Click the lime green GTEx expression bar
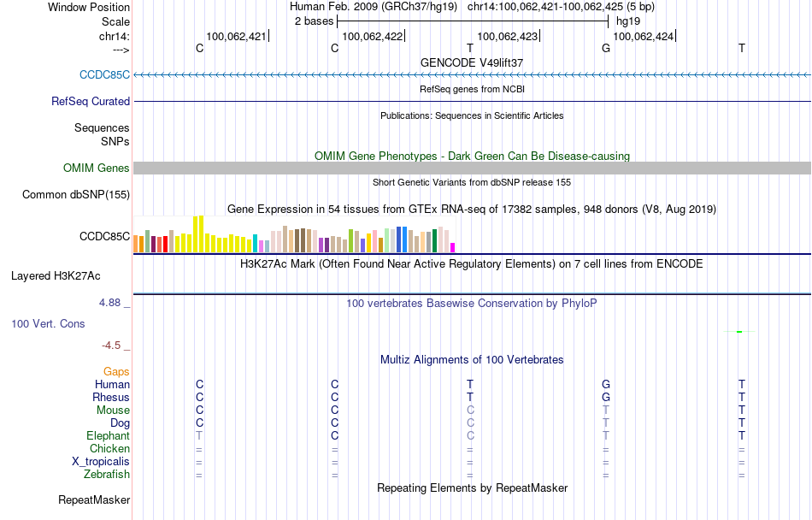Viewport: 812px width, 520px height. pos(350,241)
